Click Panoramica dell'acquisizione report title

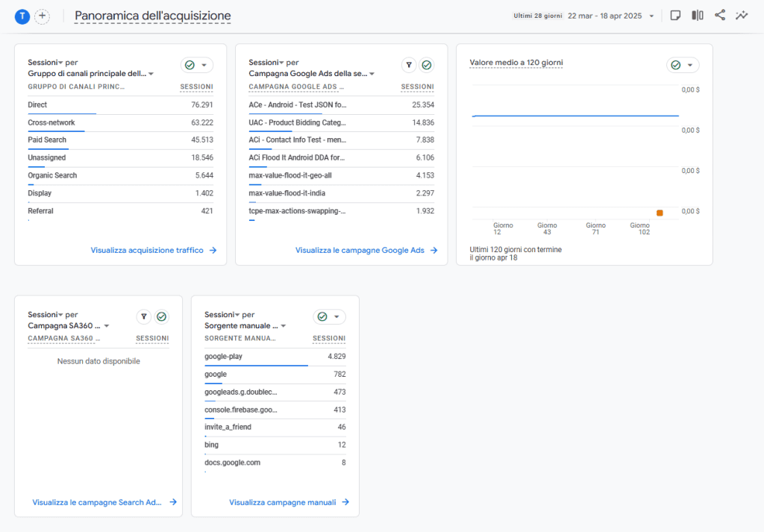coord(152,16)
